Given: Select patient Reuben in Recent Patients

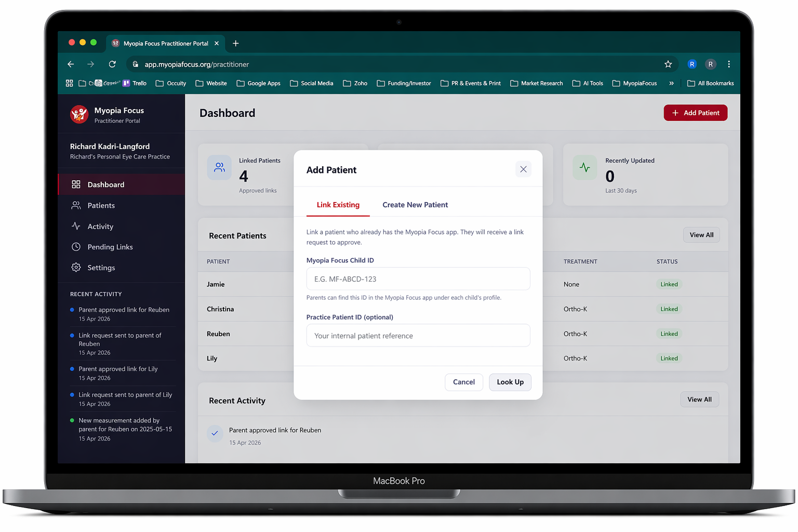Looking at the screenshot, I should (x=218, y=334).
